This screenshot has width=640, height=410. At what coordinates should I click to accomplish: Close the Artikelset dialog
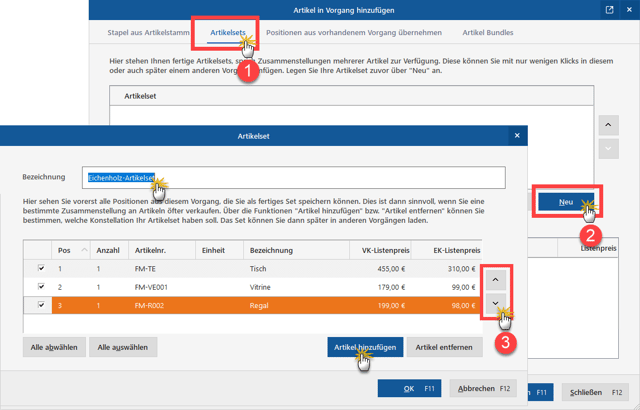pyautogui.click(x=517, y=136)
